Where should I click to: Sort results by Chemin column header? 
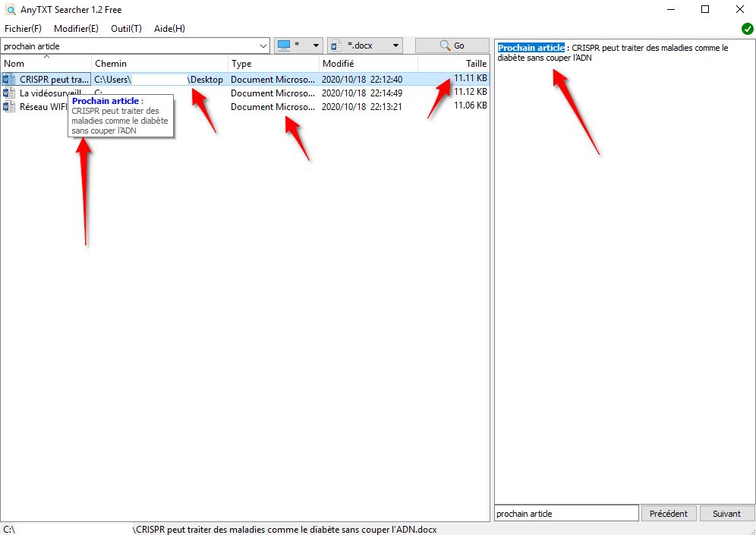(159, 63)
